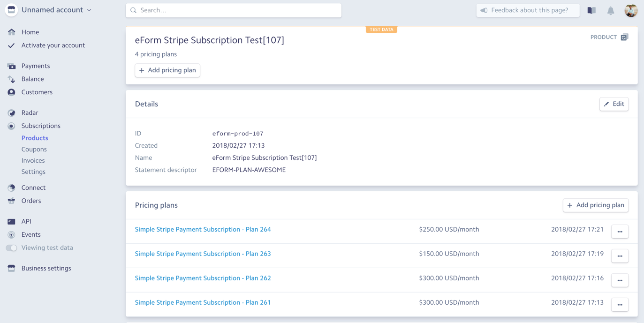Click the Activate account checkmark icon
644x323 pixels.
click(11, 45)
